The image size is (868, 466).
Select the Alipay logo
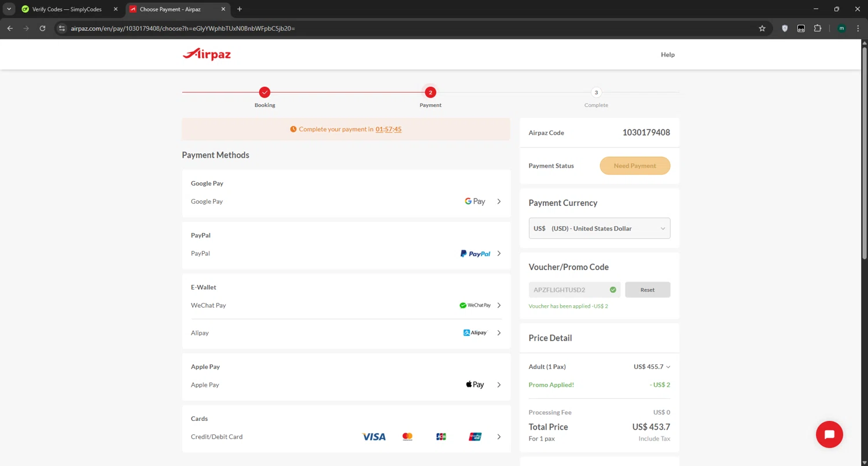tap(475, 333)
